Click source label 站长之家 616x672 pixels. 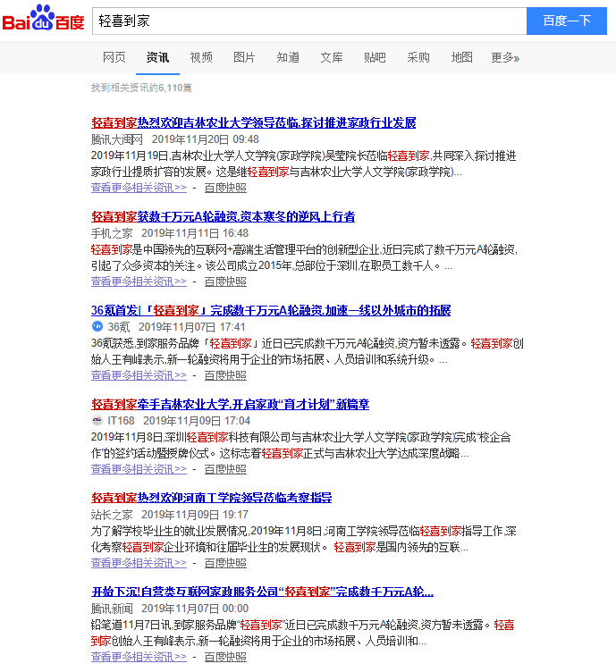click(x=112, y=515)
